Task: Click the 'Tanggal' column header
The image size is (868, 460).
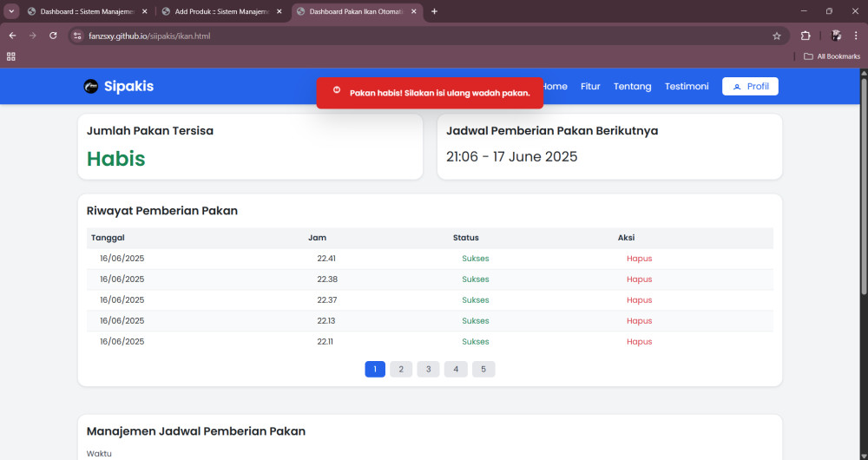Action: coord(108,238)
